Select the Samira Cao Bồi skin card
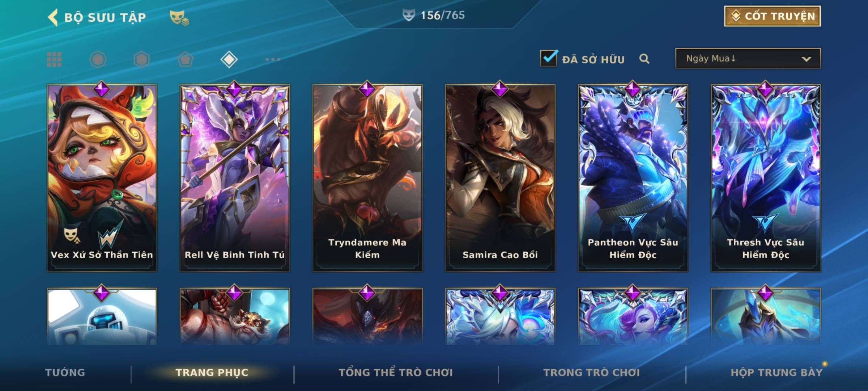The height and width of the screenshot is (391, 868). pos(500,178)
